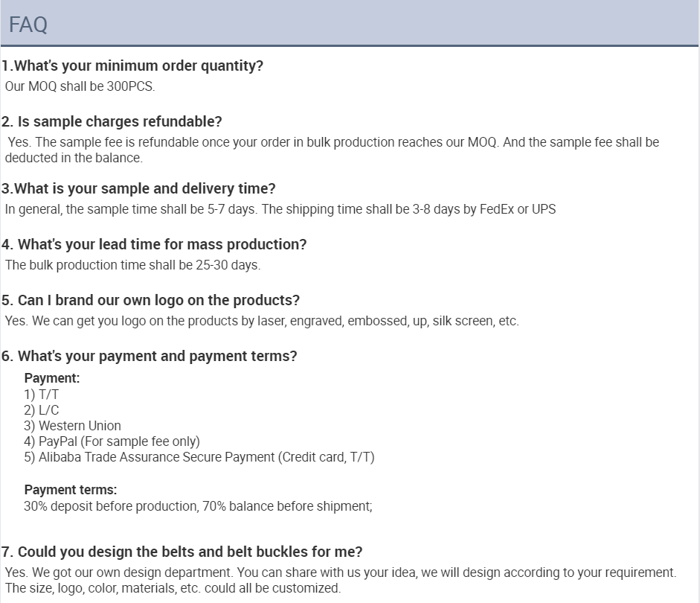Select the question 'Is sample charges refundable?'
This screenshot has width=700, height=603.
pos(112,121)
